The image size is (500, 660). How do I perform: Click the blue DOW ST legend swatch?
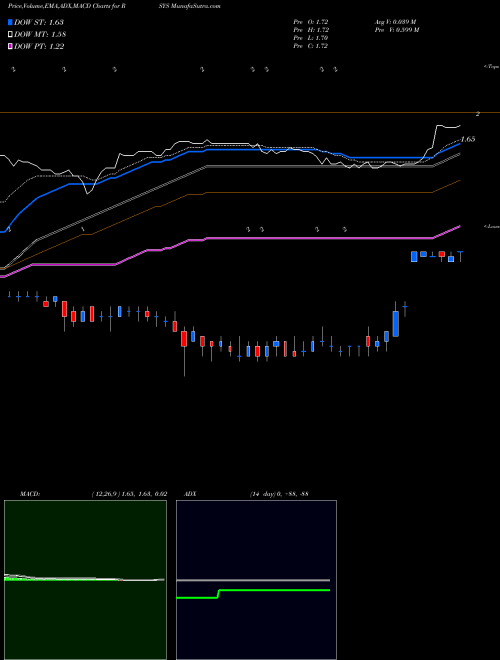[11, 22]
